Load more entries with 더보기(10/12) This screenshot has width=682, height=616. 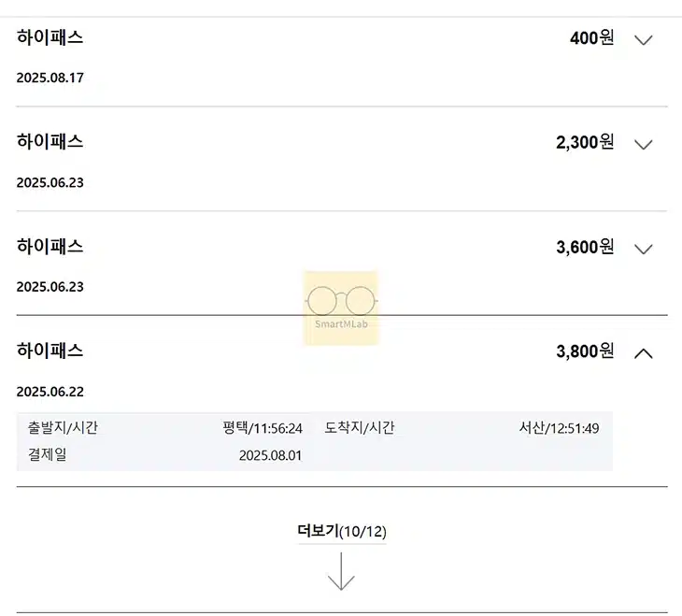(x=341, y=532)
